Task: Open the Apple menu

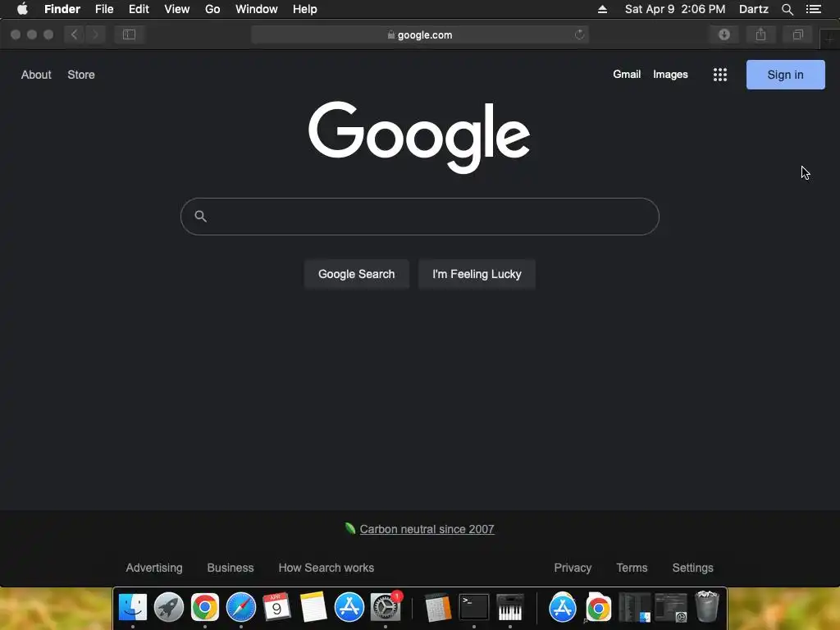Action: pyautogui.click(x=22, y=9)
